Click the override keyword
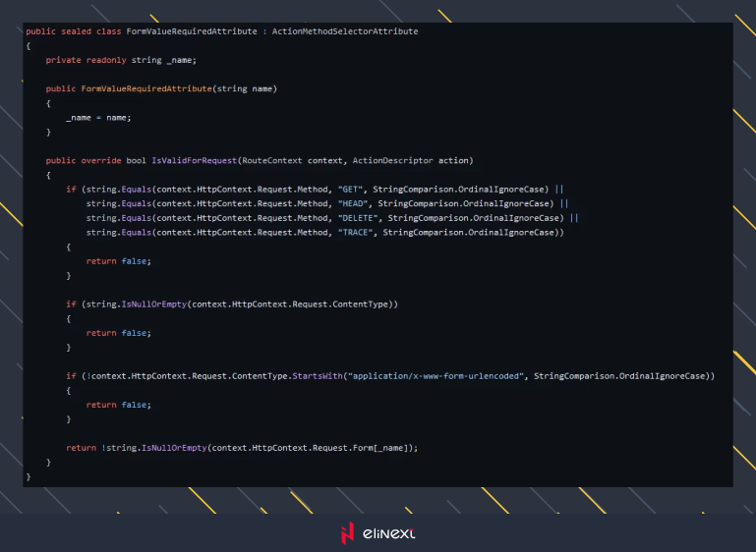756x552 pixels. coord(103,160)
